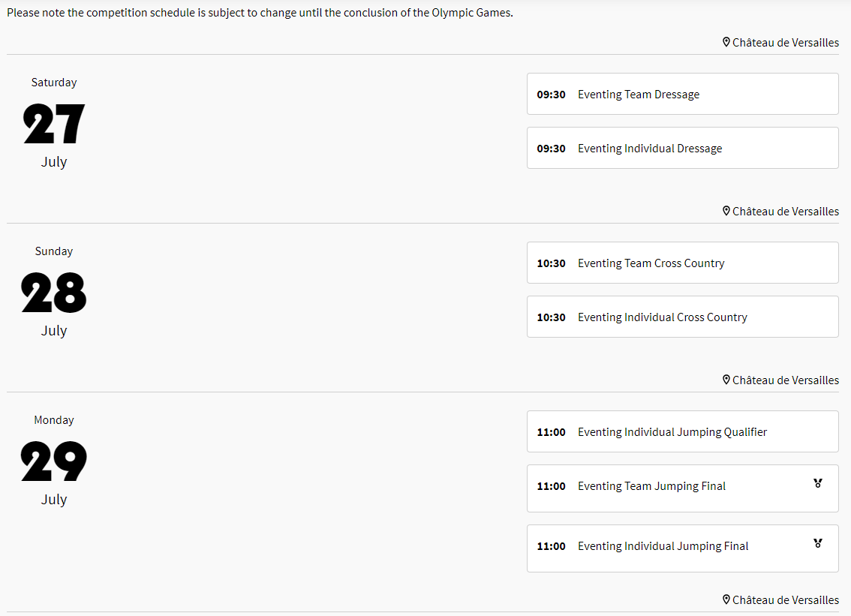Screen dimensions: 851x616
Task: Select the Eventing Team Cross Country event
Action: pyautogui.click(x=682, y=263)
